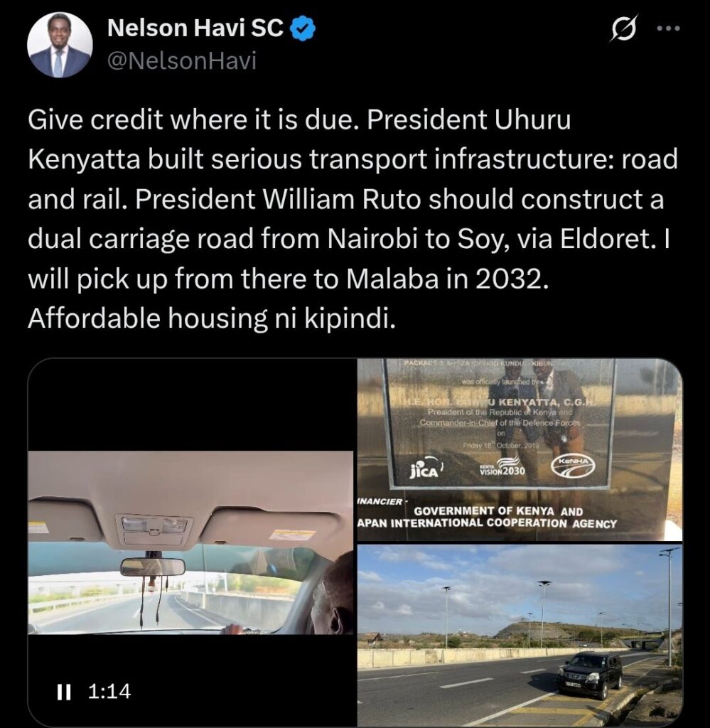
Task: Click the KeNHA oval logo on plaque
Action: click(573, 467)
